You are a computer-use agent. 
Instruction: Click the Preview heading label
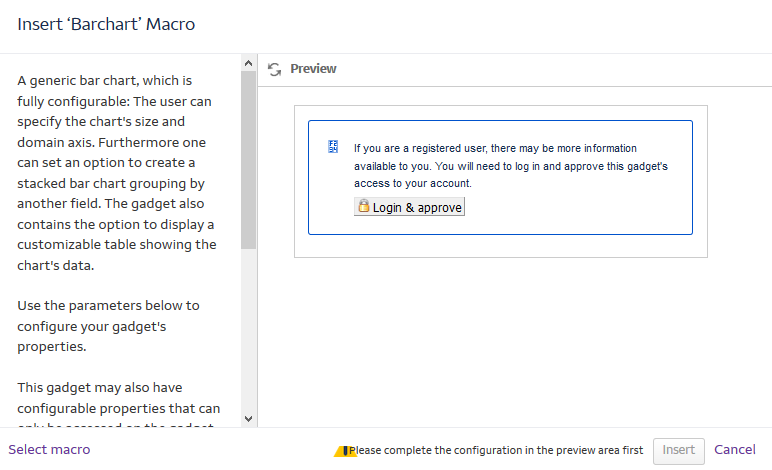pyautogui.click(x=313, y=69)
